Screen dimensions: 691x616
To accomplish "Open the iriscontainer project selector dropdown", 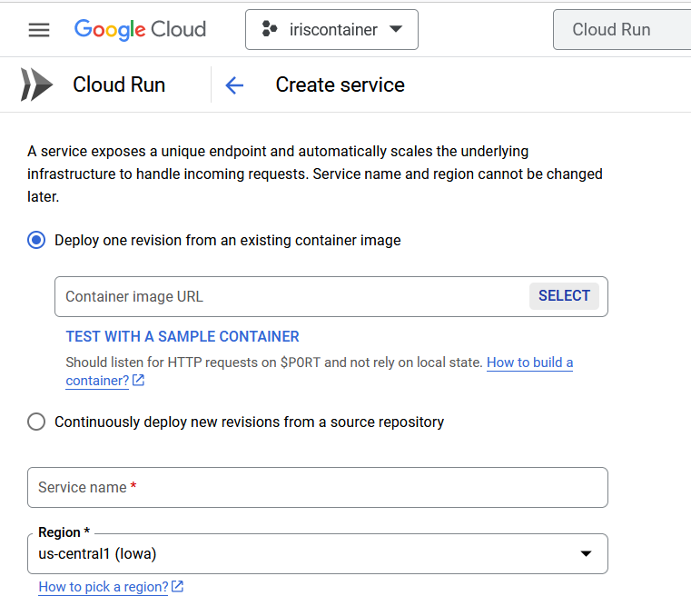I will click(331, 30).
